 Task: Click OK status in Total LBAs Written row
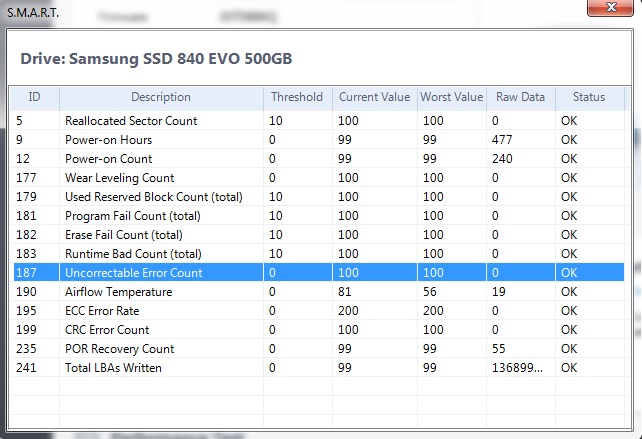click(x=569, y=368)
